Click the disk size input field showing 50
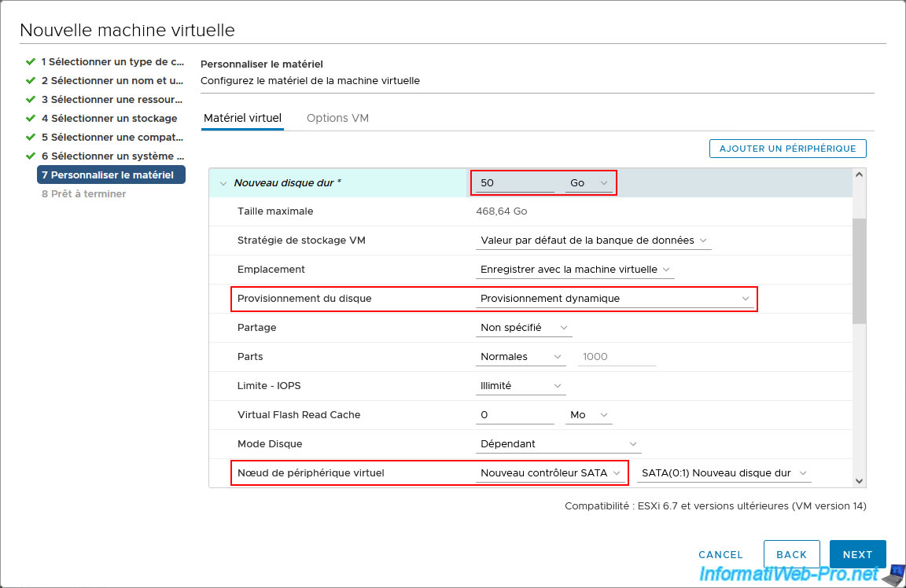This screenshot has width=906, height=588. [x=515, y=182]
